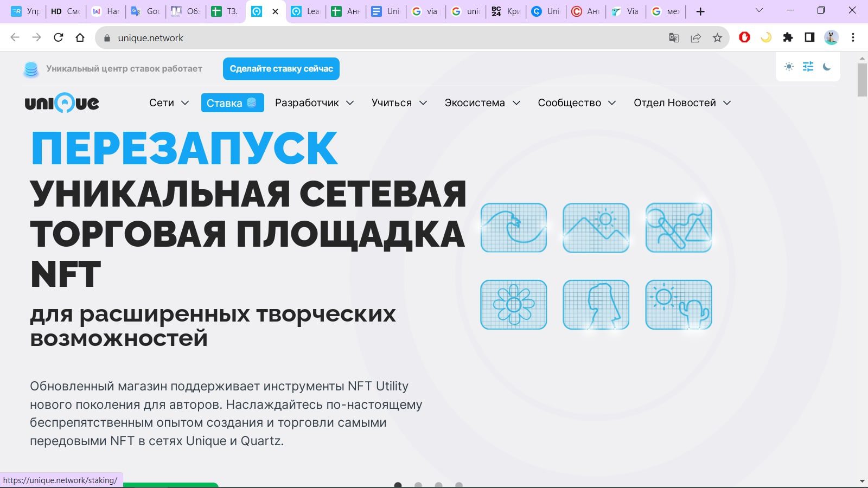868x488 pixels.
Task: Switch to the Кри tab
Action: [x=506, y=11]
